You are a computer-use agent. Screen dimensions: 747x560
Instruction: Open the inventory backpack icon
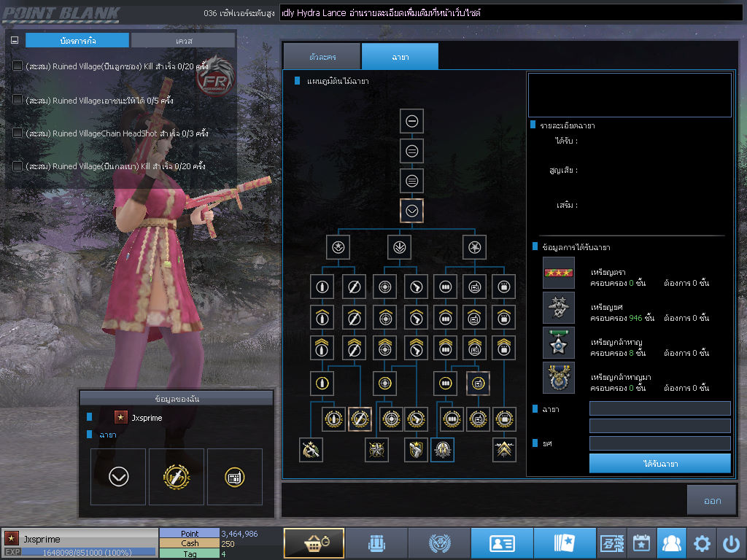point(376,542)
